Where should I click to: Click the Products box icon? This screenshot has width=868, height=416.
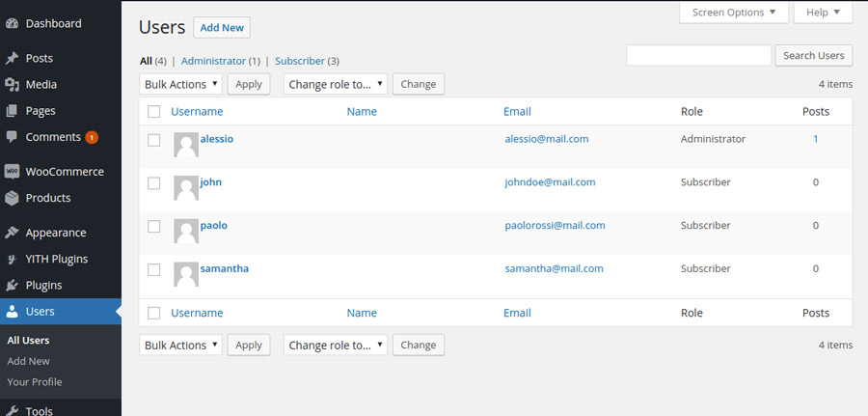point(12,198)
